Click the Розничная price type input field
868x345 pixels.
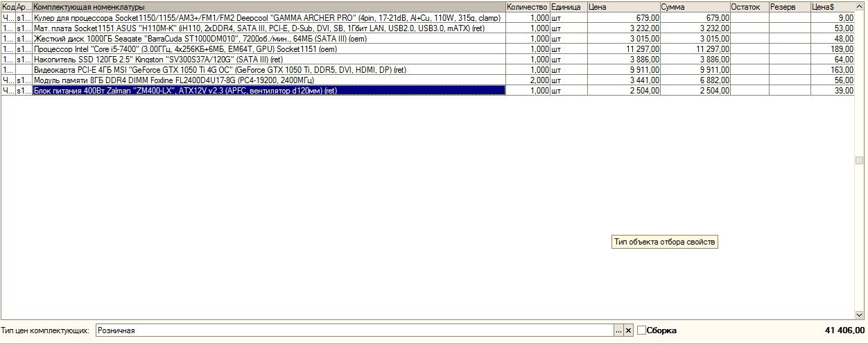click(x=354, y=331)
